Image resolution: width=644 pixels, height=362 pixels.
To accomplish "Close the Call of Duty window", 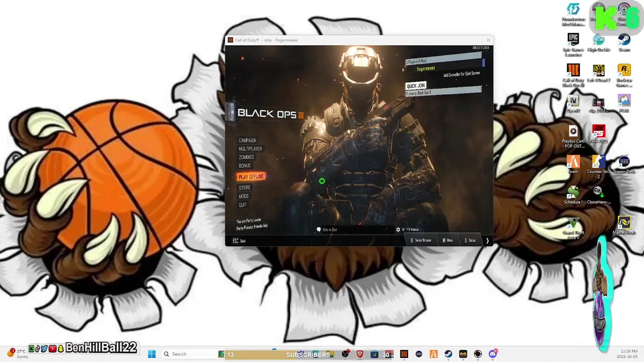I will click(488, 40).
